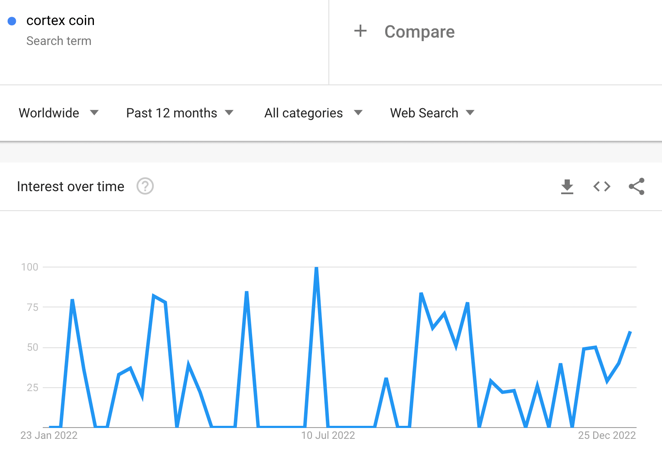
Task: Click the plus icon beside Compare
Action: click(x=360, y=31)
